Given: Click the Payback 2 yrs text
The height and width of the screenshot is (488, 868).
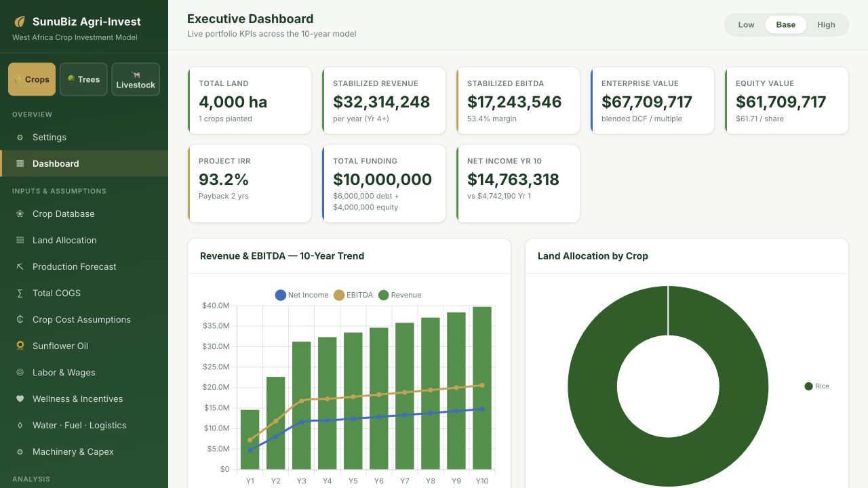Looking at the screenshot, I should pos(224,196).
